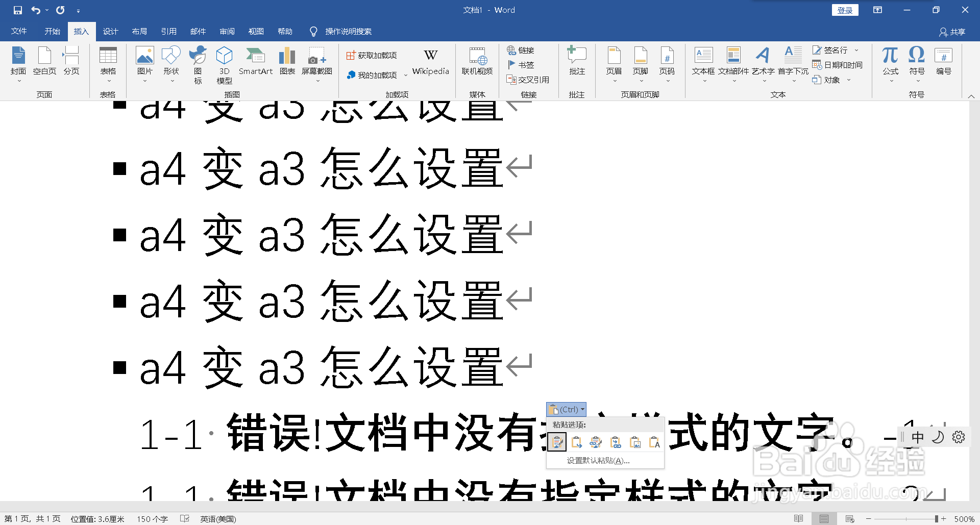Viewport: 980px width, 525px height.
Task: Open the 表格 table insert menu
Action: tap(108, 65)
